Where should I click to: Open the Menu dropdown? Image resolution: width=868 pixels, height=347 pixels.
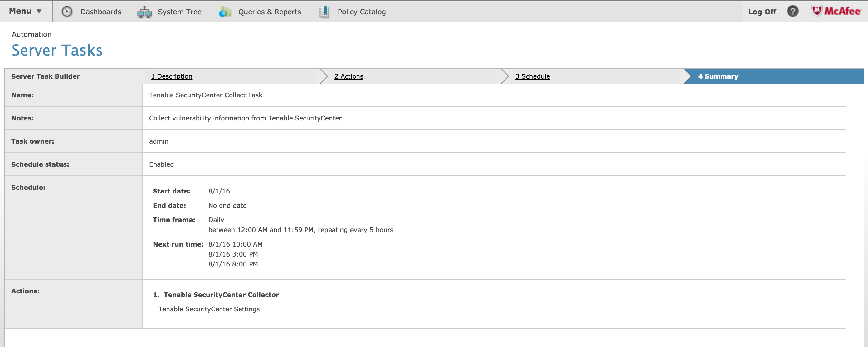[x=20, y=10]
